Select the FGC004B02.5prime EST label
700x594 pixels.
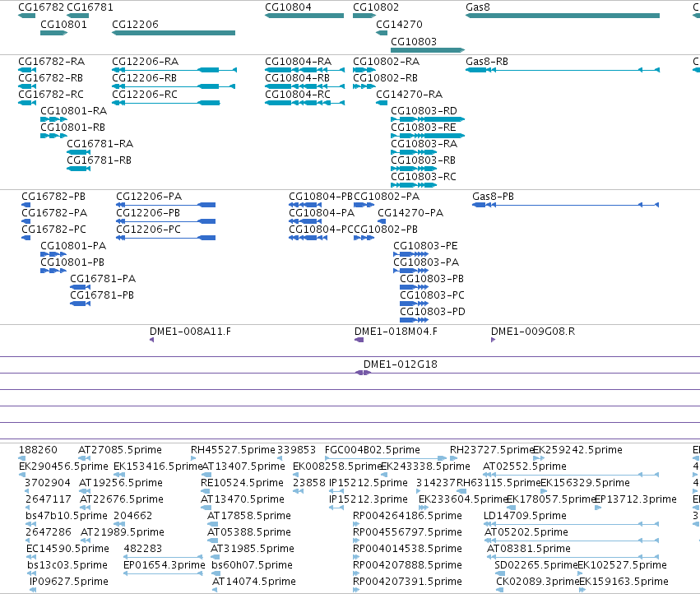tap(373, 450)
